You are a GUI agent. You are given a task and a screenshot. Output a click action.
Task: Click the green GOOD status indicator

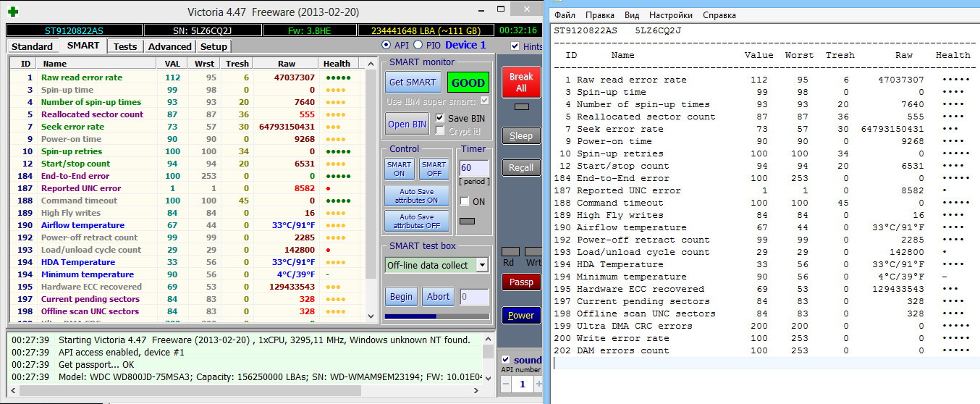pos(468,82)
